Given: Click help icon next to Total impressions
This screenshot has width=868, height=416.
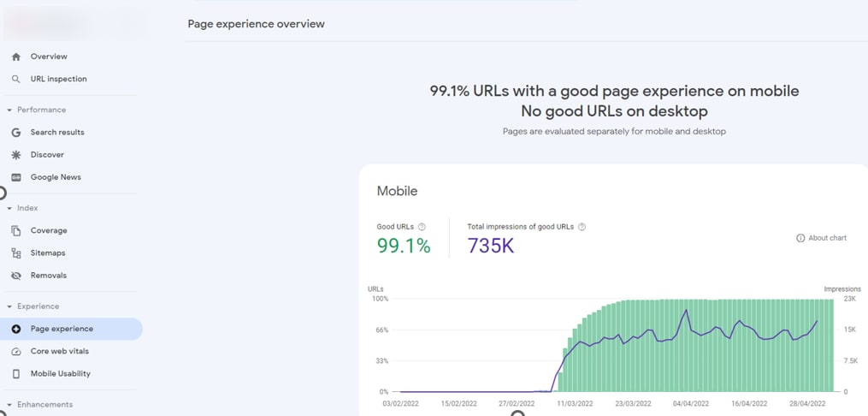Looking at the screenshot, I should tap(582, 227).
